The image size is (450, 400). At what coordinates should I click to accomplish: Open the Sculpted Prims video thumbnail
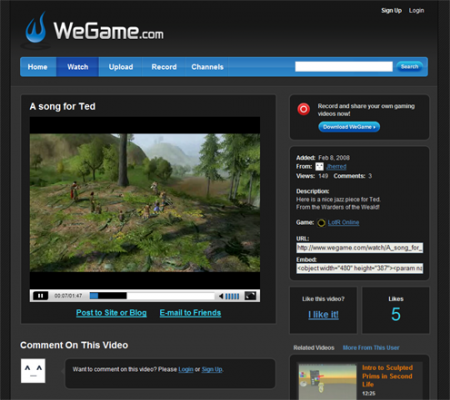328,382
